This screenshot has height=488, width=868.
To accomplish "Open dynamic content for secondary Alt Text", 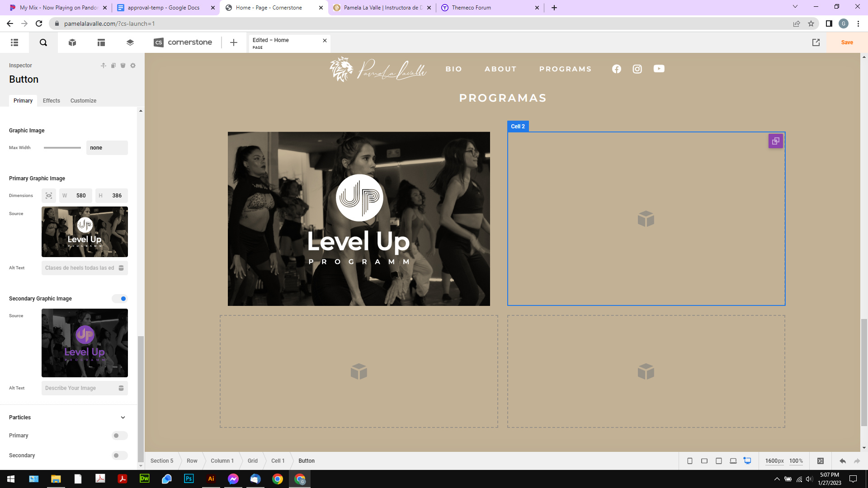I will click(x=121, y=388).
